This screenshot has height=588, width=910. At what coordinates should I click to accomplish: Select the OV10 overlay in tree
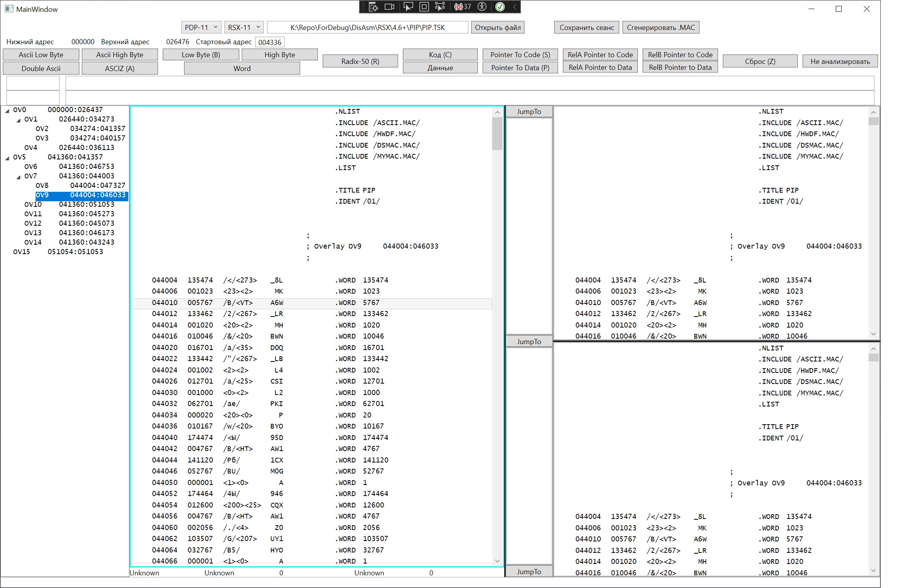[33, 204]
